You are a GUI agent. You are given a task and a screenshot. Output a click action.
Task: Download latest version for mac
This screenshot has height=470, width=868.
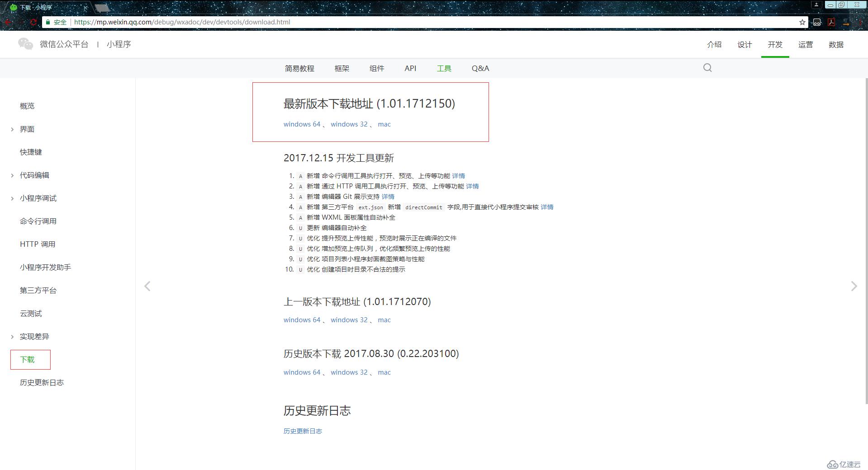click(384, 124)
